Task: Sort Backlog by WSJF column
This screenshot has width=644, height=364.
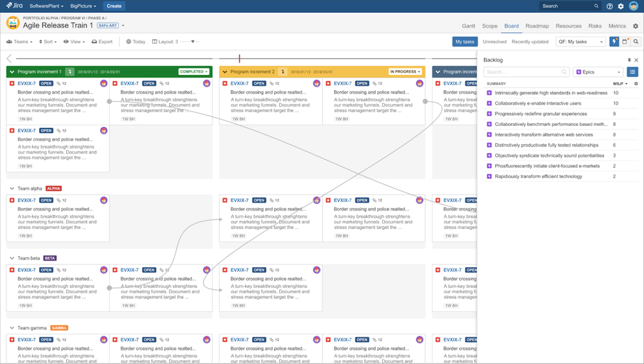Action: 620,83
